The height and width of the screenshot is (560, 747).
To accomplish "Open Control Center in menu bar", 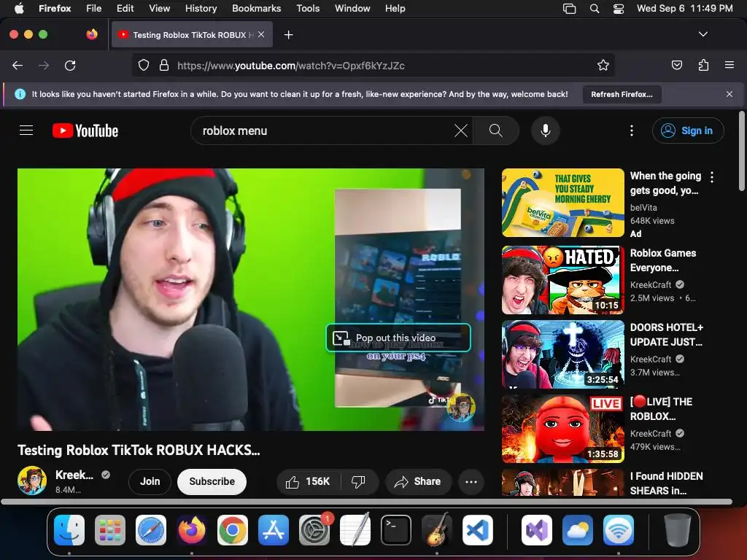I will [619, 9].
